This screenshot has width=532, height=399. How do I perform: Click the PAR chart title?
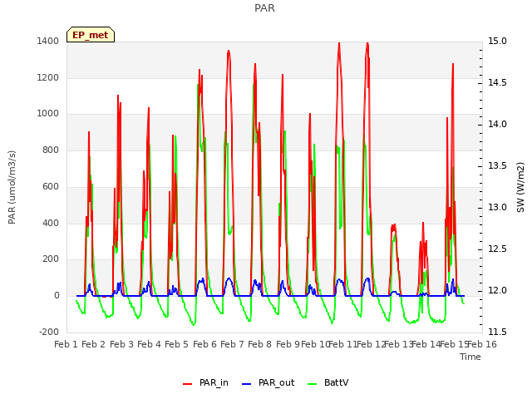coord(264,8)
